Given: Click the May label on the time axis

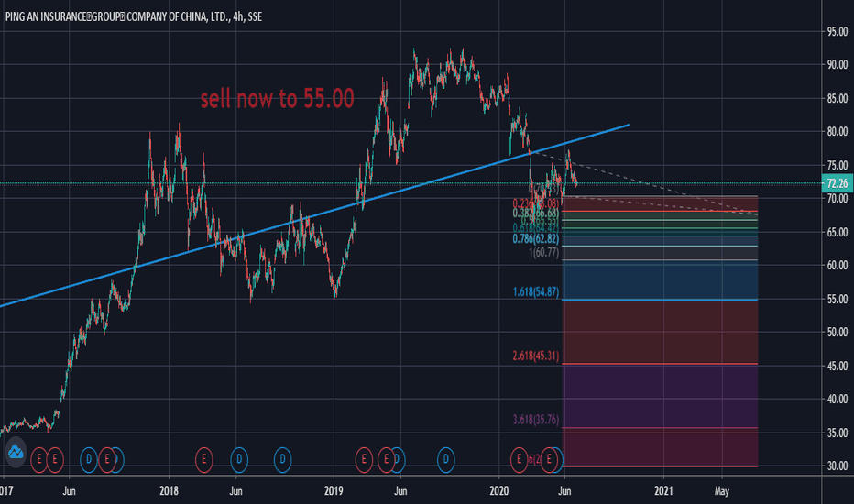Looking at the screenshot, I should coord(721,491).
